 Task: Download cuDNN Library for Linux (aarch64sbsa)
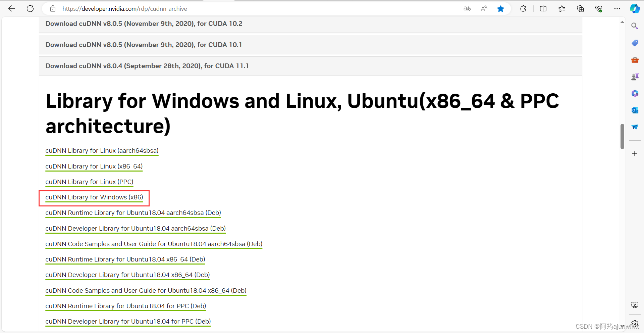pos(102,151)
